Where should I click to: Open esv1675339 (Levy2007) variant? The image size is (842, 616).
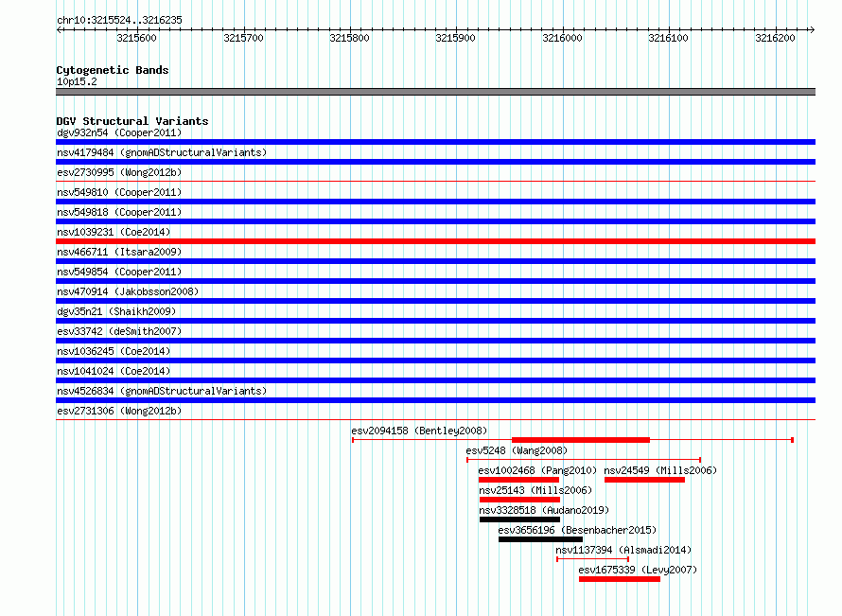[638, 570]
